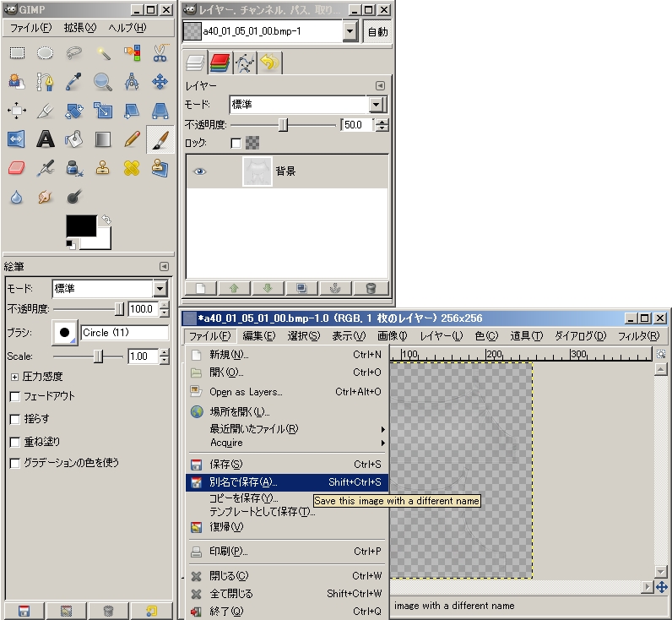Toggle the layer ロック checkbox

(236, 144)
